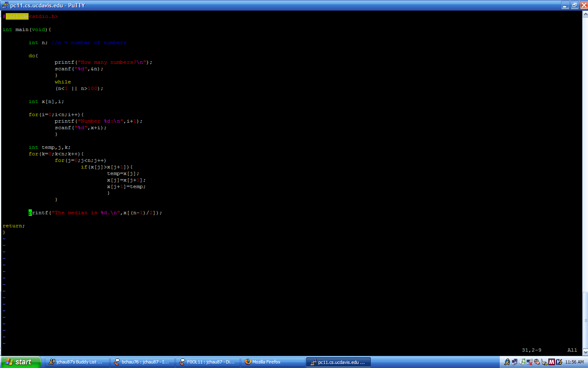Open the bchau76 chat taskbar window
Viewport: 588px width, 368px height.
tap(142, 362)
